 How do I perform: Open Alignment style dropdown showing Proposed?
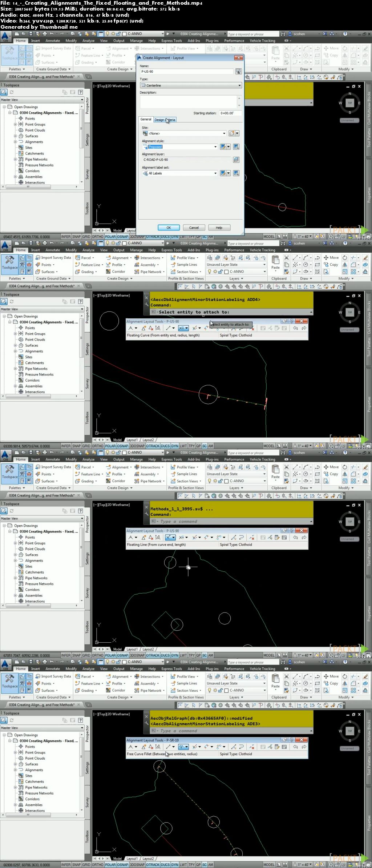180,147
